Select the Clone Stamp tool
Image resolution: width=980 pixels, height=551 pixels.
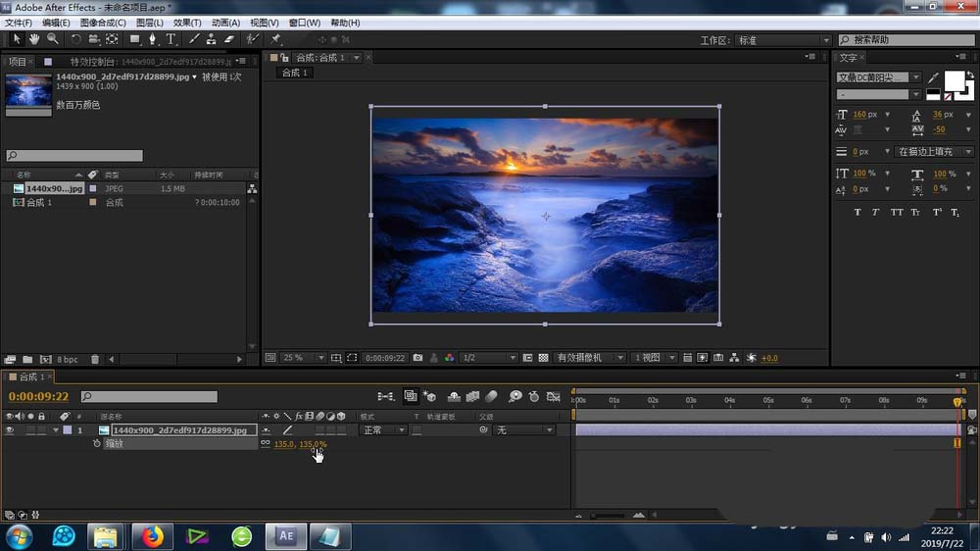click(x=211, y=39)
